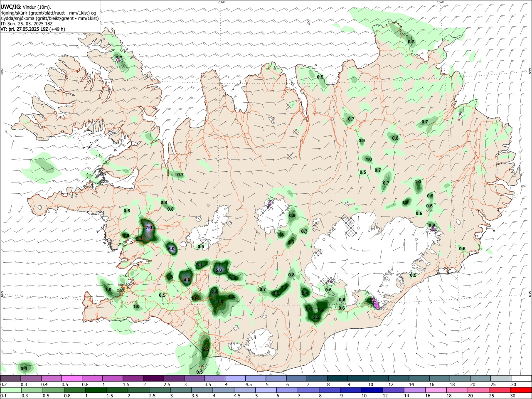The width and height of the screenshot is (532, 399).
Task: Click the '15W' longitude label
Action: pos(440,2)
